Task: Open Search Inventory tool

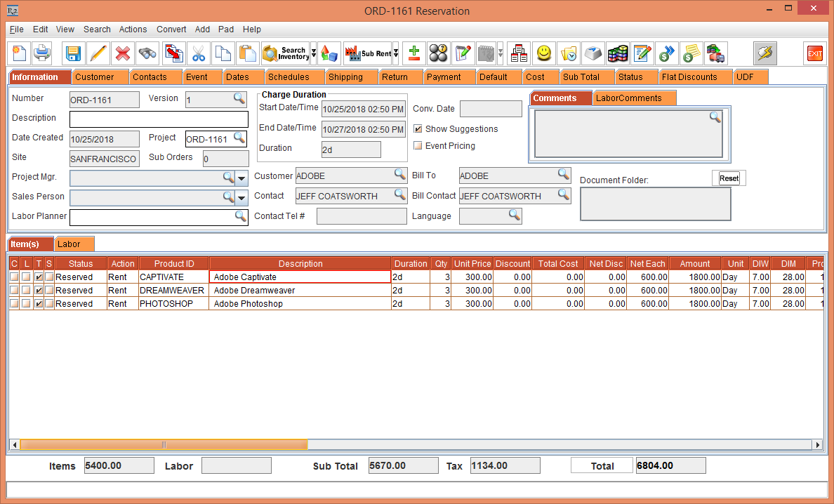Action: [285, 53]
